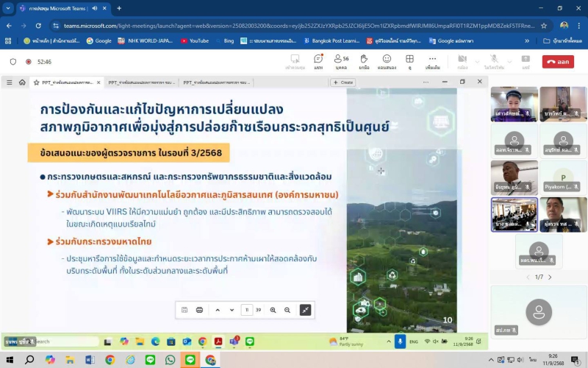Viewport: 588px width, 368px height.
Task: Click home icon in shared PDF viewer
Action: [x=22, y=82]
